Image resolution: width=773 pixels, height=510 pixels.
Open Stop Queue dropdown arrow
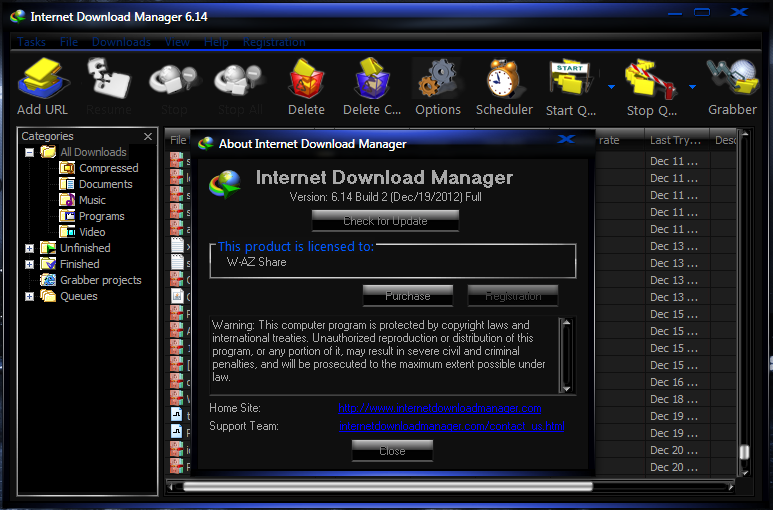(692, 87)
